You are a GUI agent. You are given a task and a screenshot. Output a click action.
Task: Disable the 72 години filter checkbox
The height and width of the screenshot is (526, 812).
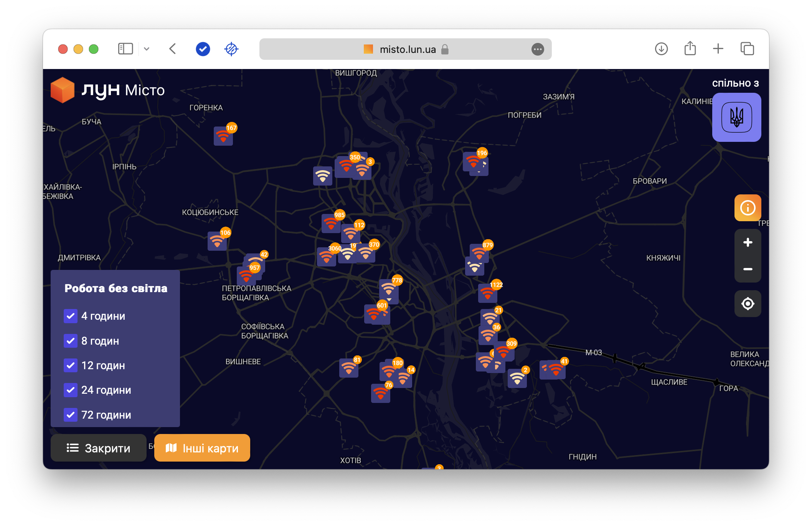coord(71,415)
